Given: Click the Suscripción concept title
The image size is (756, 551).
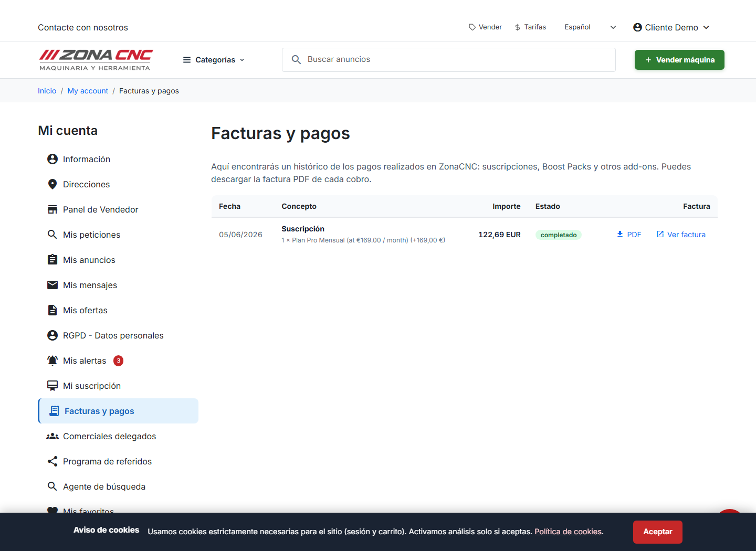Looking at the screenshot, I should [x=303, y=229].
